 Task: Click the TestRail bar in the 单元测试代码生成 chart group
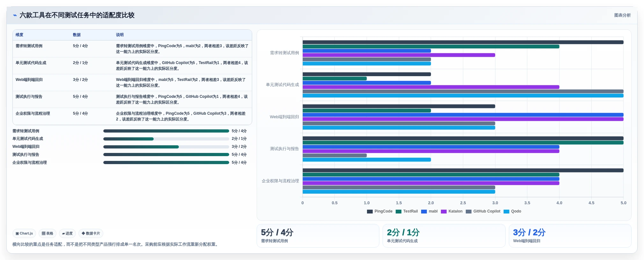click(335, 79)
